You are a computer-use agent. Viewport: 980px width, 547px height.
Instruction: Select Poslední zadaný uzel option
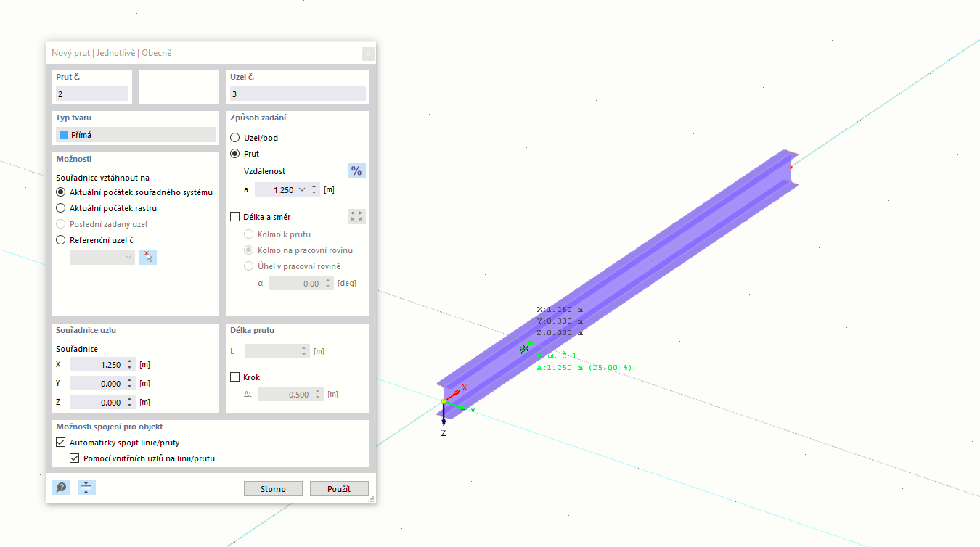pos(61,224)
